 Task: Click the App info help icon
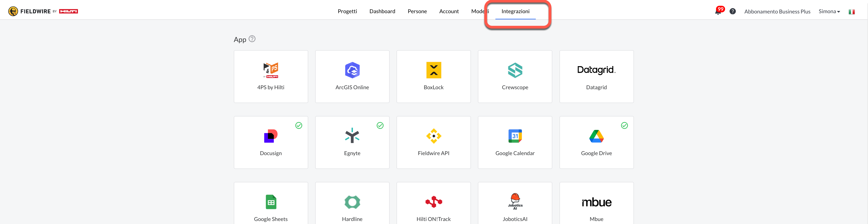tap(252, 39)
